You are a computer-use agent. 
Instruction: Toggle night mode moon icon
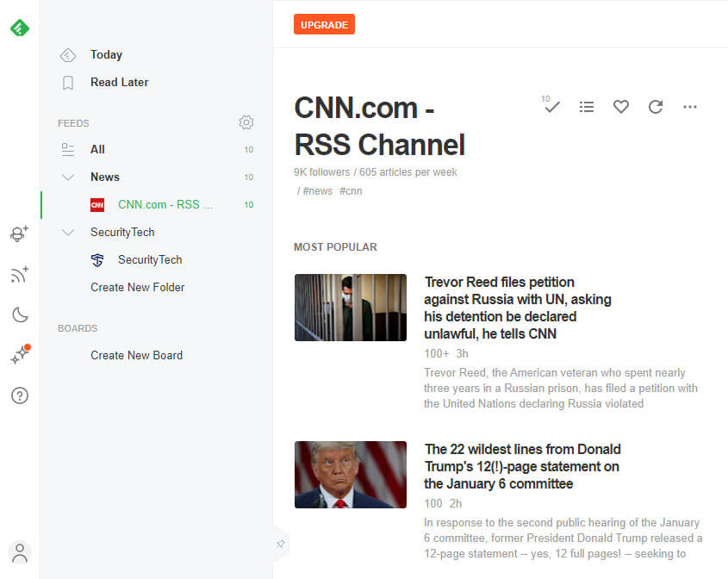[x=20, y=314]
